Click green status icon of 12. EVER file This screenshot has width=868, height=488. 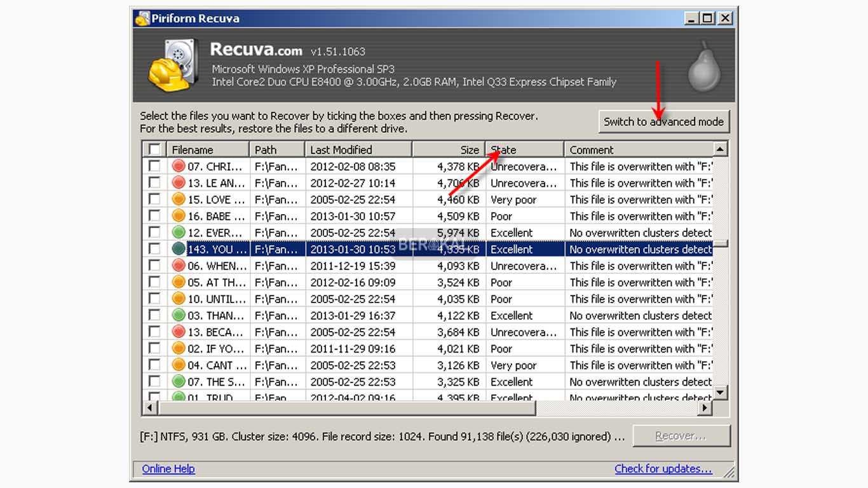[179, 233]
